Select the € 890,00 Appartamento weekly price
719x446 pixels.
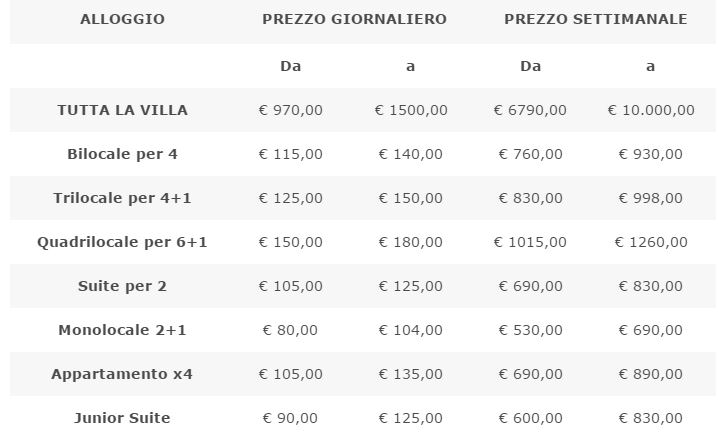click(x=651, y=374)
